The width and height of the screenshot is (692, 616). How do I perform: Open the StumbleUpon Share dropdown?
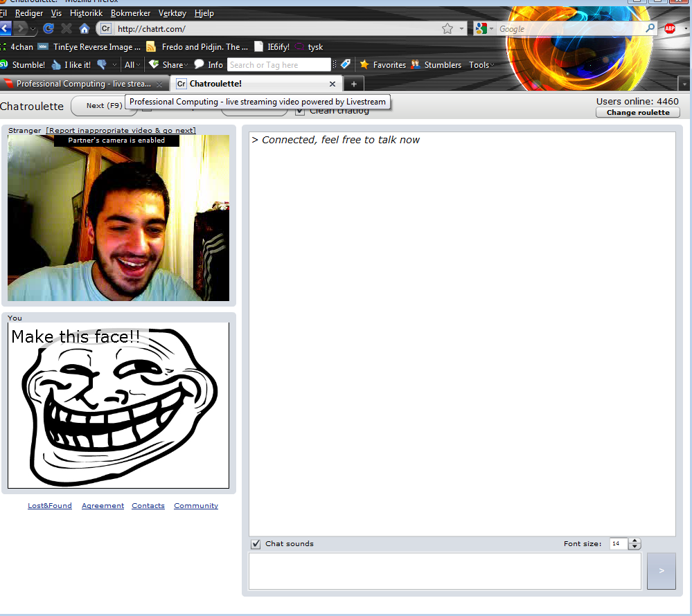[168, 65]
